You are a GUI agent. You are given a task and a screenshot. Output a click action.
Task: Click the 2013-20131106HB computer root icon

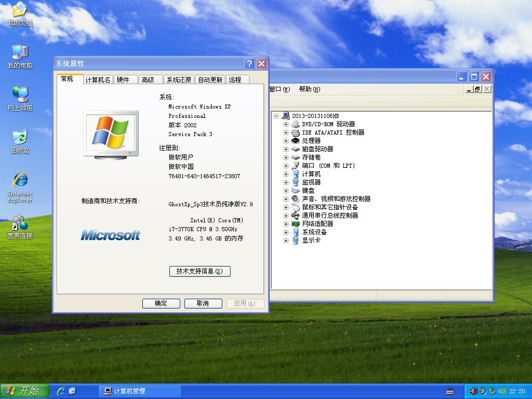286,116
